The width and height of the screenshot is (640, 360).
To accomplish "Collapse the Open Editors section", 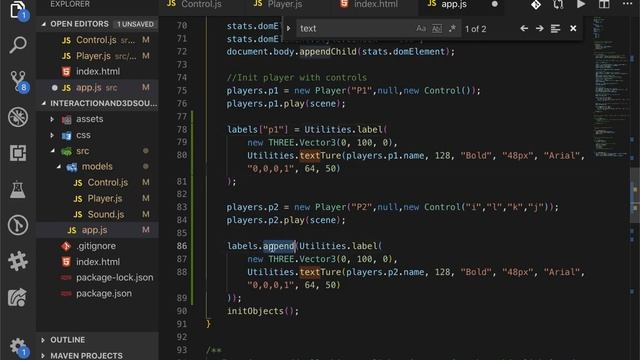I will coord(44,24).
